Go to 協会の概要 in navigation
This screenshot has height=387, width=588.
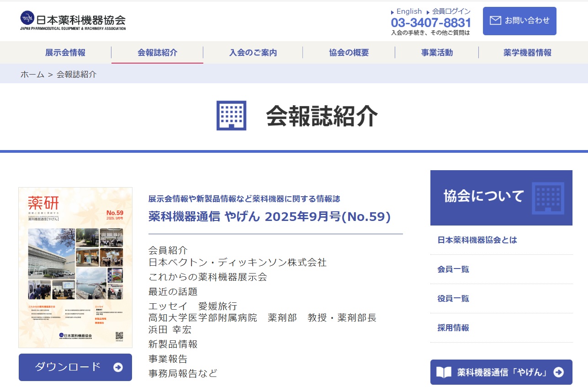349,53
